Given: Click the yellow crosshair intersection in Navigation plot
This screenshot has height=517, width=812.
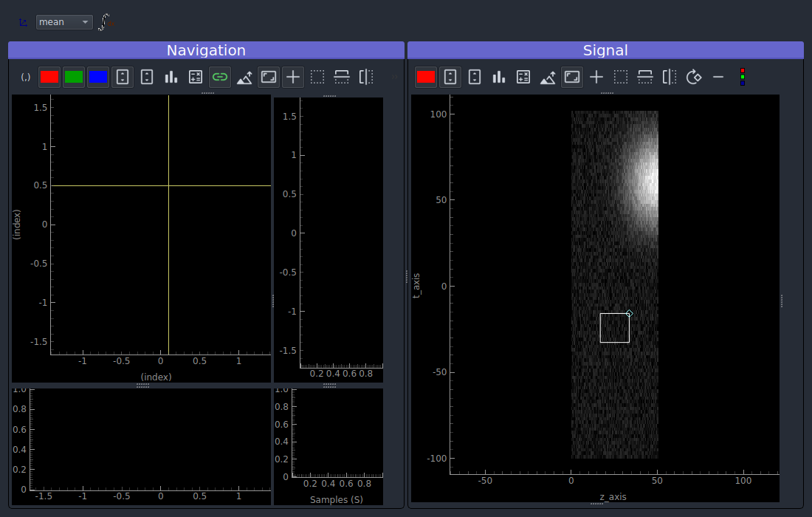Looking at the screenshot, I should [x=169, y=185].
